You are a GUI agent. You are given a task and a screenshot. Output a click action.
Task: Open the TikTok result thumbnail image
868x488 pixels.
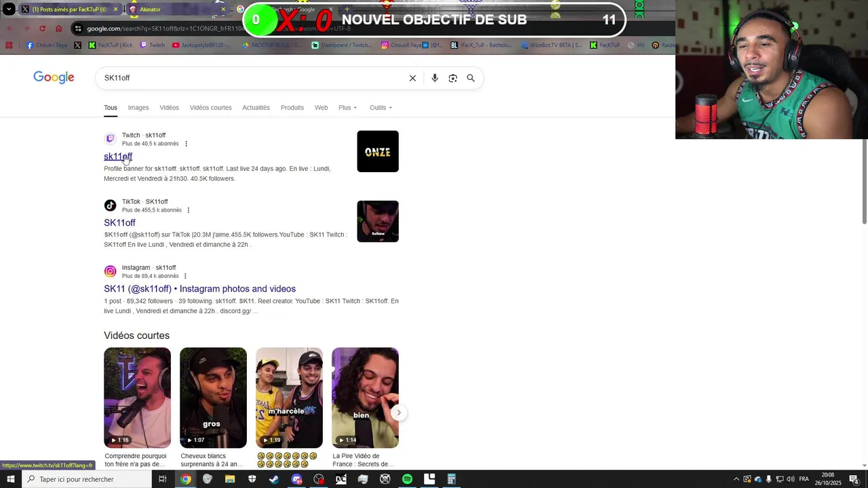(378, 221)
